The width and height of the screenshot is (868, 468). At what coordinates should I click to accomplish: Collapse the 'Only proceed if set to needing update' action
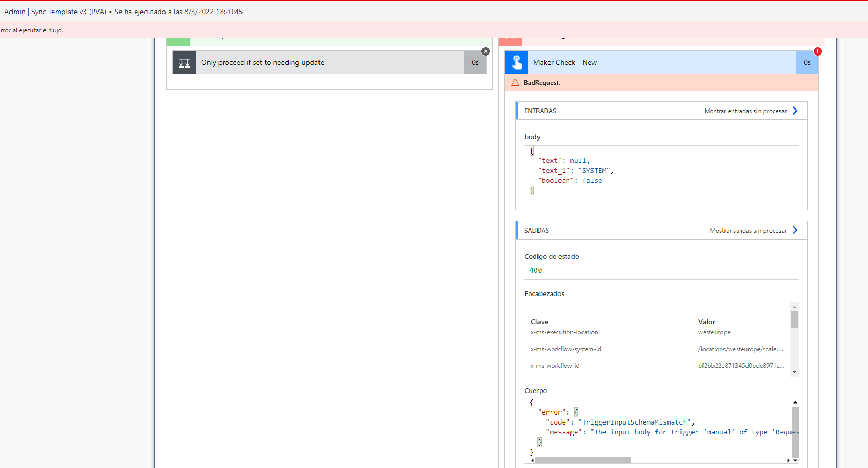pyautogui.click(x=329, y=62)
